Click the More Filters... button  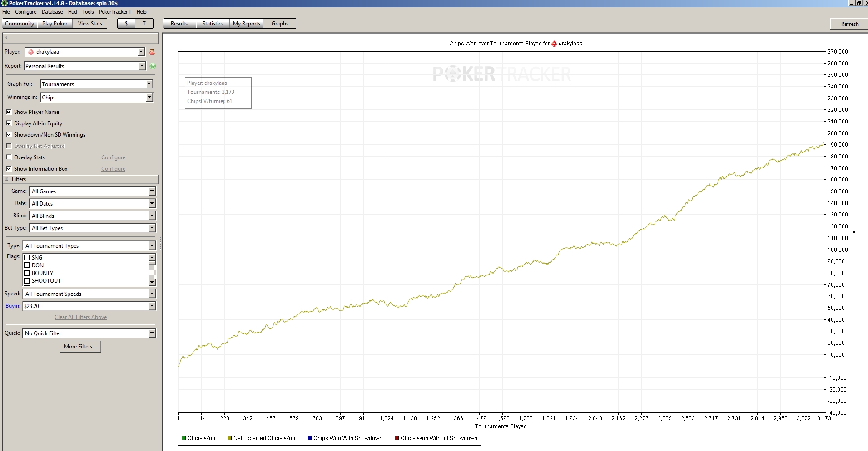(80, 347)
